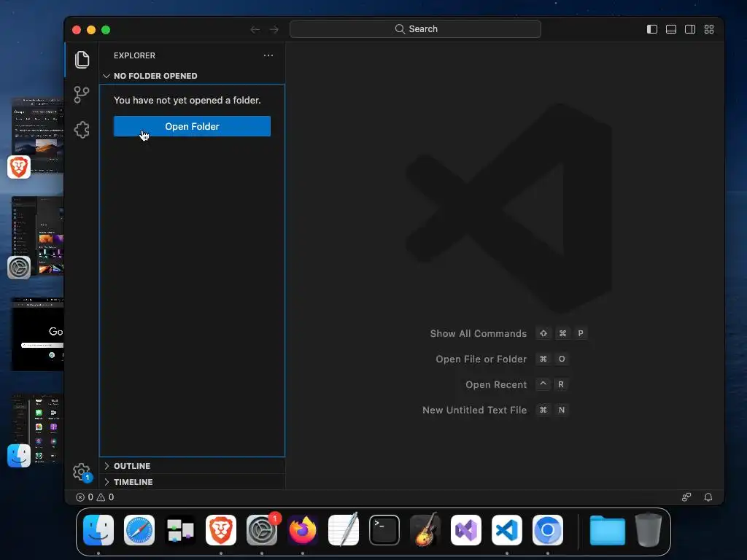Click the Open Folder button

(192, 126)
